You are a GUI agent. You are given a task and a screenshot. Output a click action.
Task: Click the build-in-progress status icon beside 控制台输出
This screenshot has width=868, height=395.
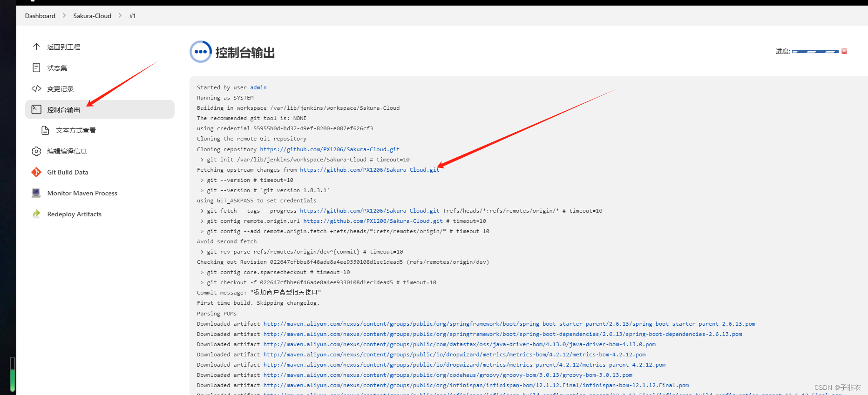(201, 52)
